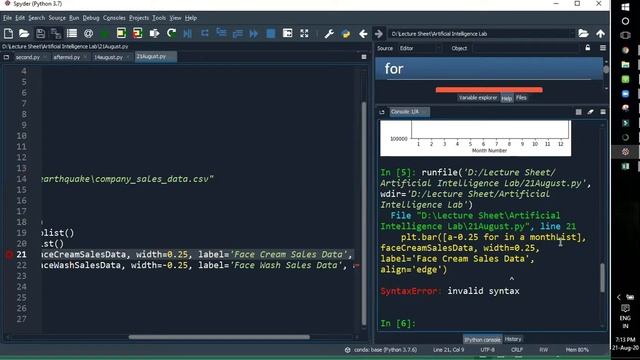640x360 pixels.
Task: Click the console vertical scrollbar
Action: (602, 278)
